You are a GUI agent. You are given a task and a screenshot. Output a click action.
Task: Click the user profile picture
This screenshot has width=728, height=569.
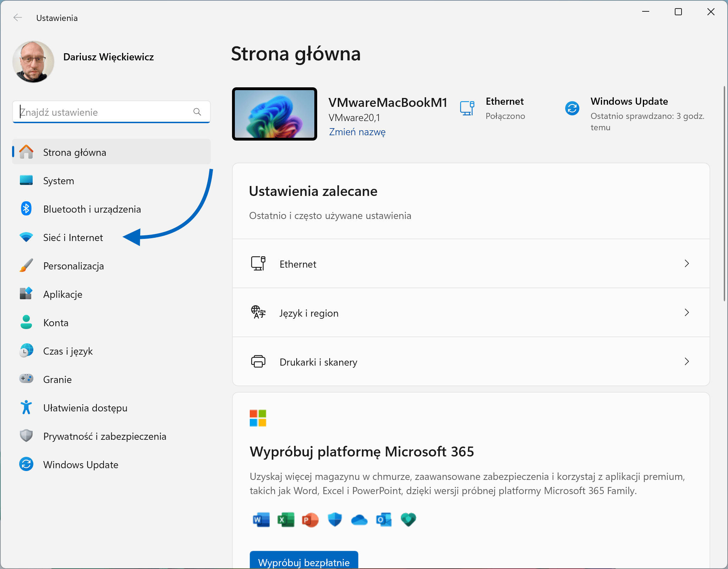pyautogui.click(x=33, y=61)
